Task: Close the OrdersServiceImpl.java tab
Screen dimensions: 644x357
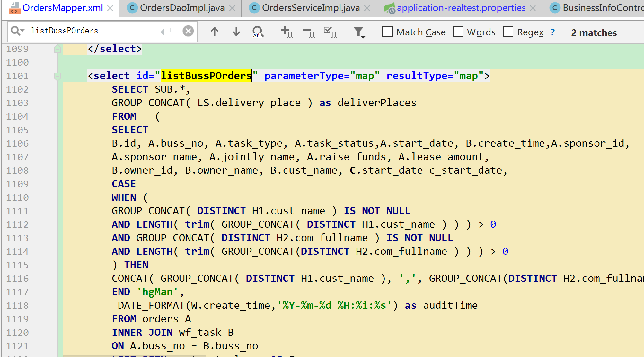Action: 367,8
